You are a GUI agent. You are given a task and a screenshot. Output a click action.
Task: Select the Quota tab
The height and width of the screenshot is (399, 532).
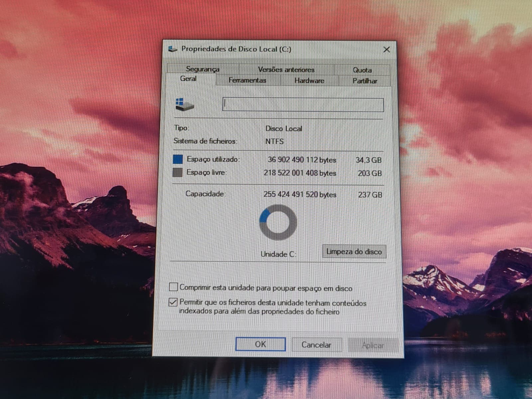point(362,70)
